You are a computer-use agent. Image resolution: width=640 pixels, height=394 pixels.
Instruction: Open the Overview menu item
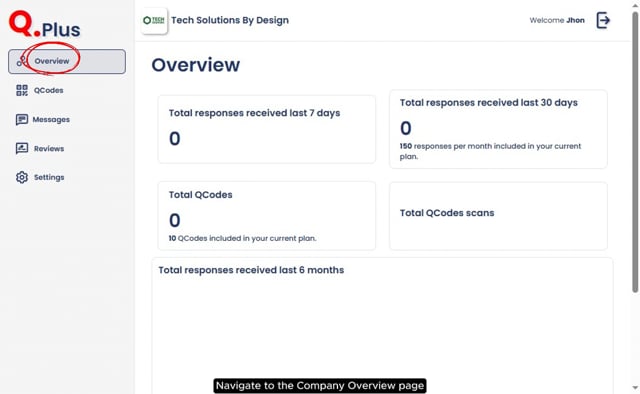click(67, 62)
